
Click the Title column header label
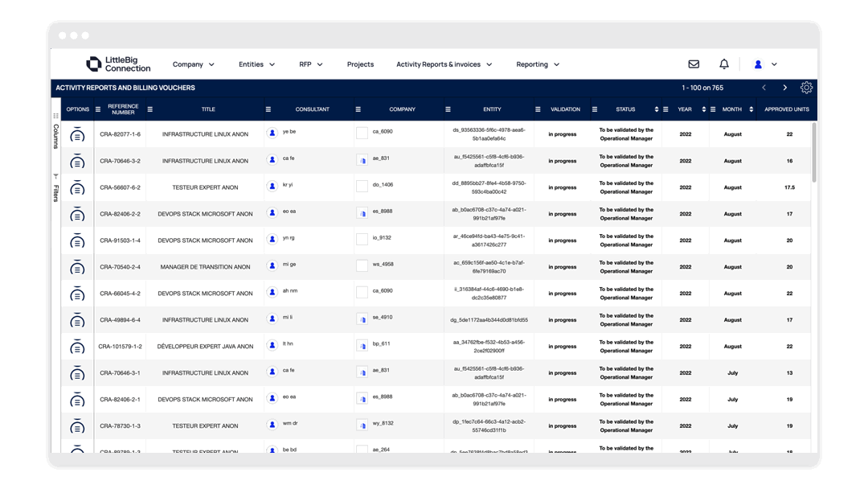click(208, 109)
